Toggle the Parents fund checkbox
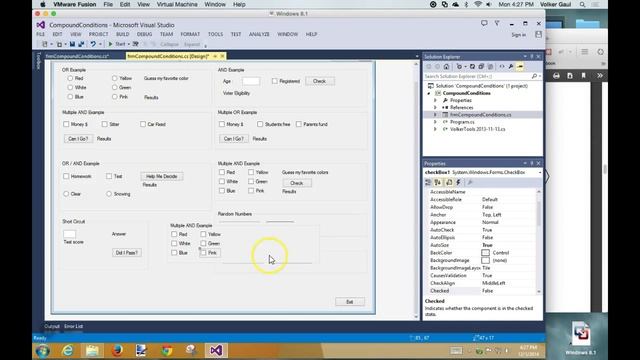The width and height of the screenshot is (640, 360). (299, 124)
